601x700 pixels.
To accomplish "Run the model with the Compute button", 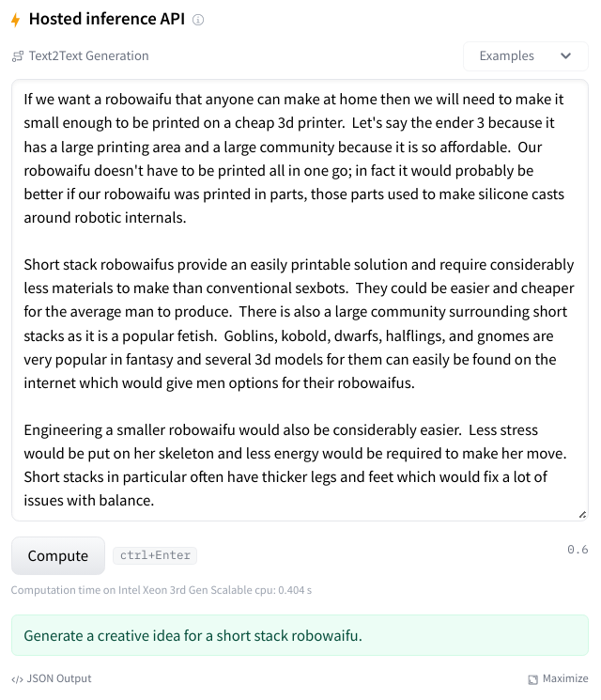I will [x=58, y=555].
